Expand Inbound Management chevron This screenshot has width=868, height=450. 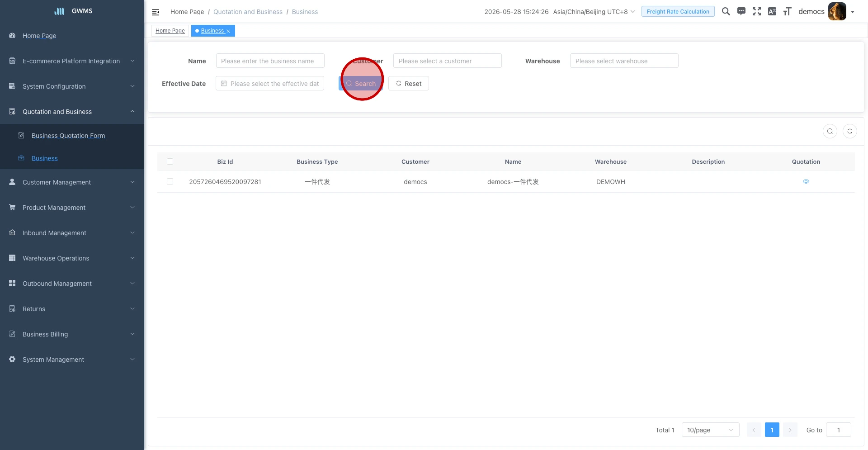click(x=132, y=232)
